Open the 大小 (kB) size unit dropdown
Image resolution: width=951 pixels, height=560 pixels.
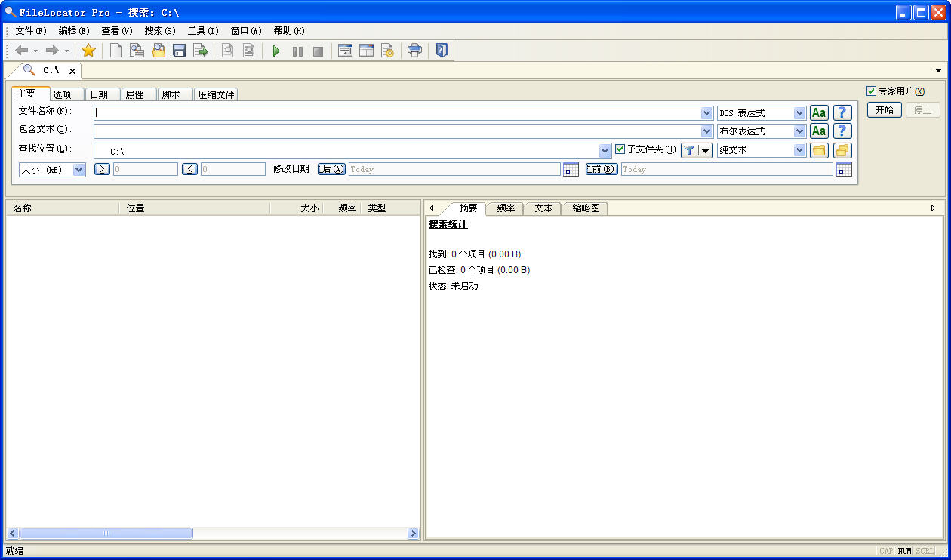click(x=79, y=170)
